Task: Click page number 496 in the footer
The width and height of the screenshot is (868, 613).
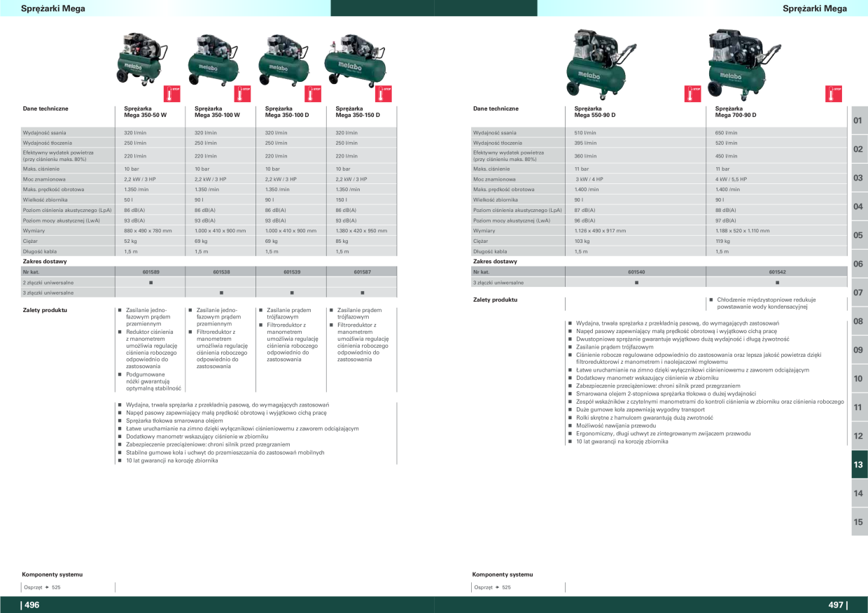Action: pos(31,605)
